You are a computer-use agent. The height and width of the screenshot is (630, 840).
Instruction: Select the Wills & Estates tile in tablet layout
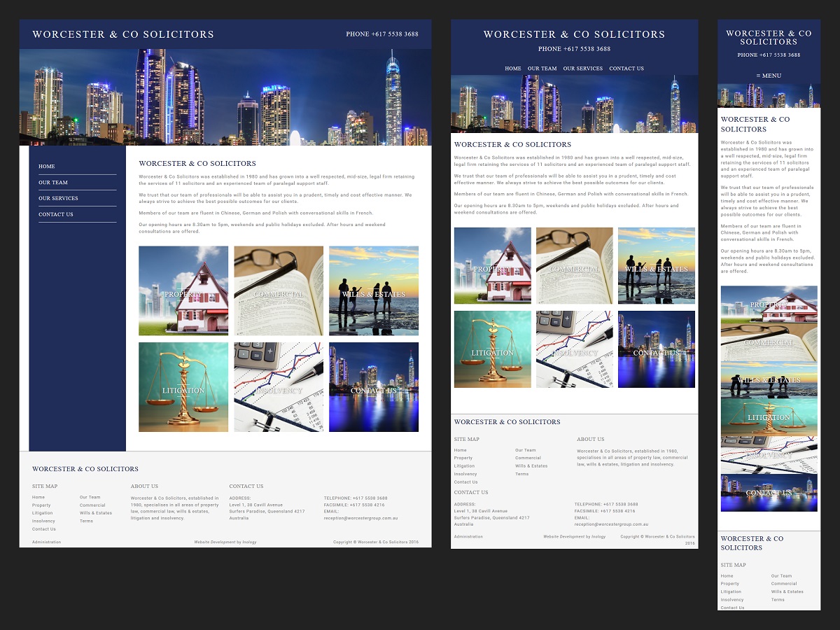(x=657, y=266)
